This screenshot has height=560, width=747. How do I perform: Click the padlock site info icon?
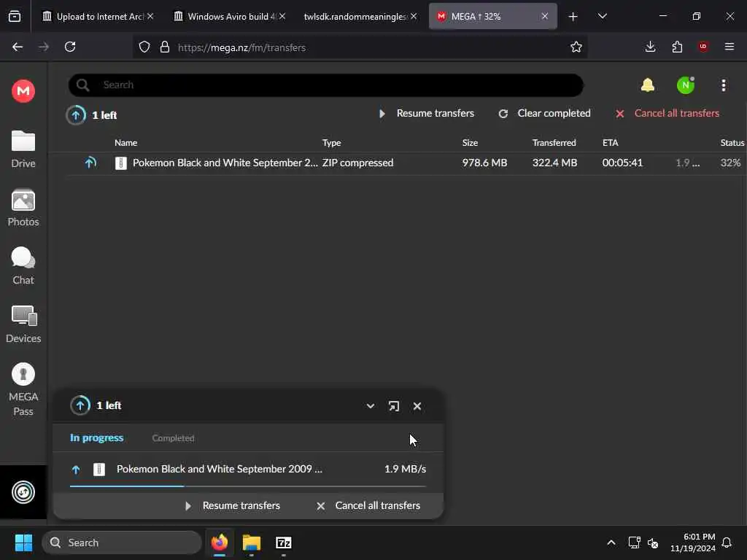point(165,47)
